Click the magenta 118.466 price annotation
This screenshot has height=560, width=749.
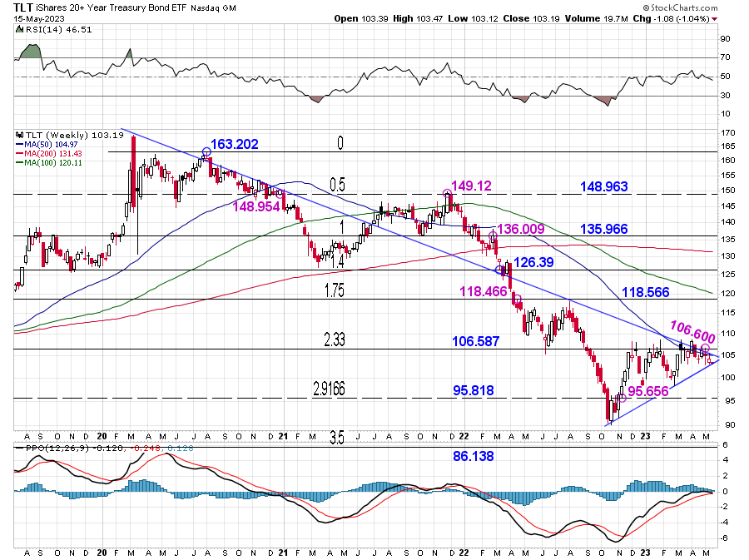coord(483,291)
